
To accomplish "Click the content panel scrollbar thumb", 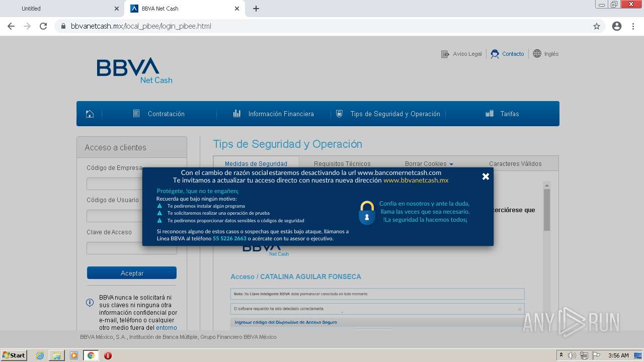I will (x=547, y=210).
